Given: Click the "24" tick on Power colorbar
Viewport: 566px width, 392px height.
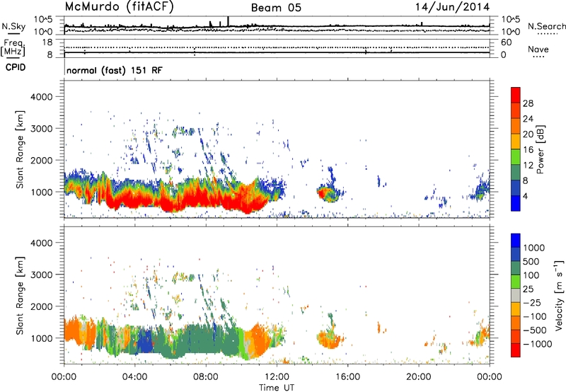Looking at the screenshot, I should tap(528, 119).
